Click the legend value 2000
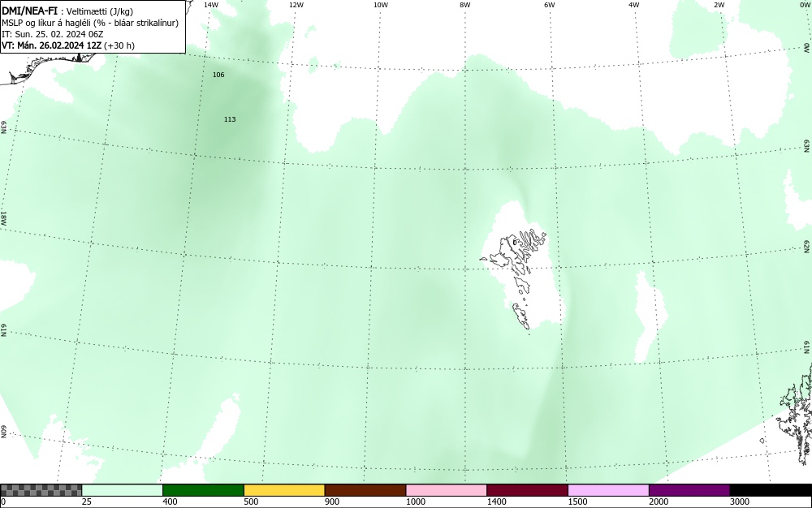The width and height of the screenshot is (812, 508). click(659, 502)
